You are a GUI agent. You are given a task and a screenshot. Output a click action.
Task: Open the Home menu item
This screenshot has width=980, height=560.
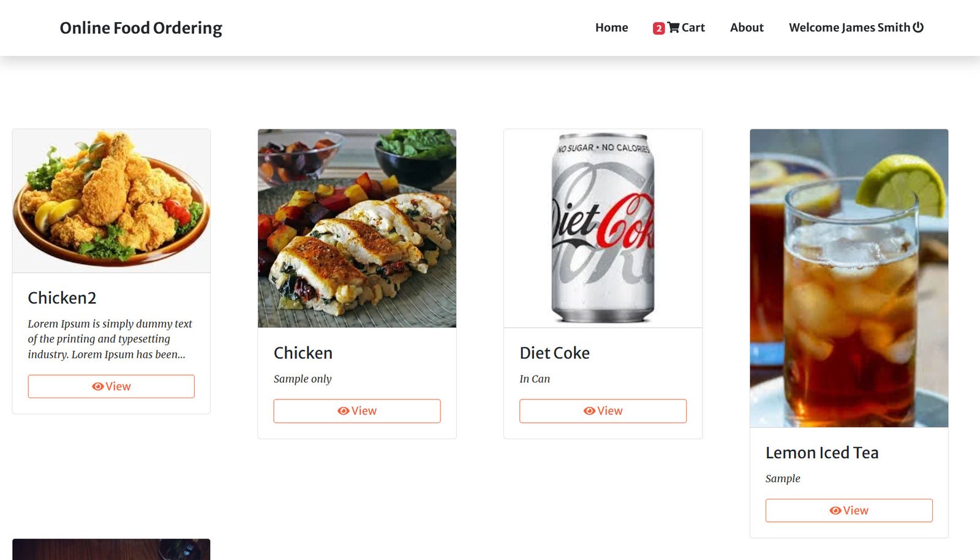pyautogui.click(x=611, y=28)
